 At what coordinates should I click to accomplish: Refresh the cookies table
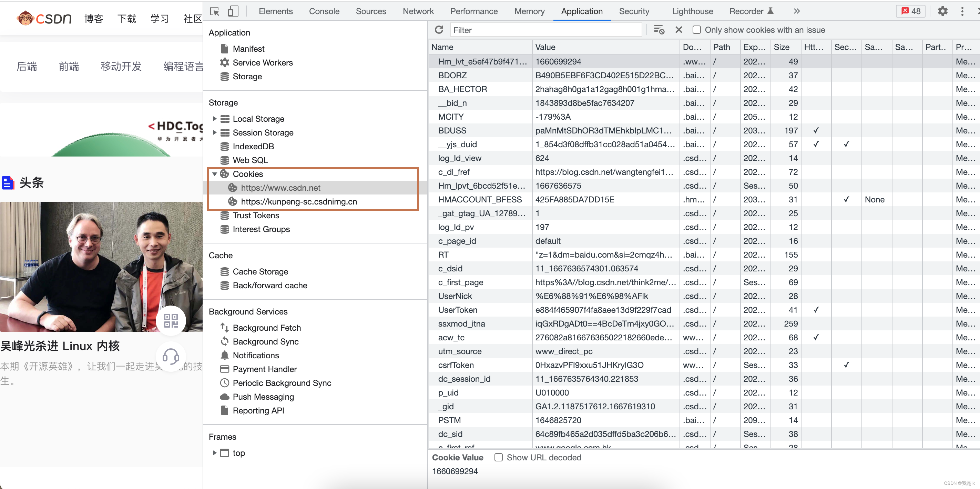(x=439, y=30)
